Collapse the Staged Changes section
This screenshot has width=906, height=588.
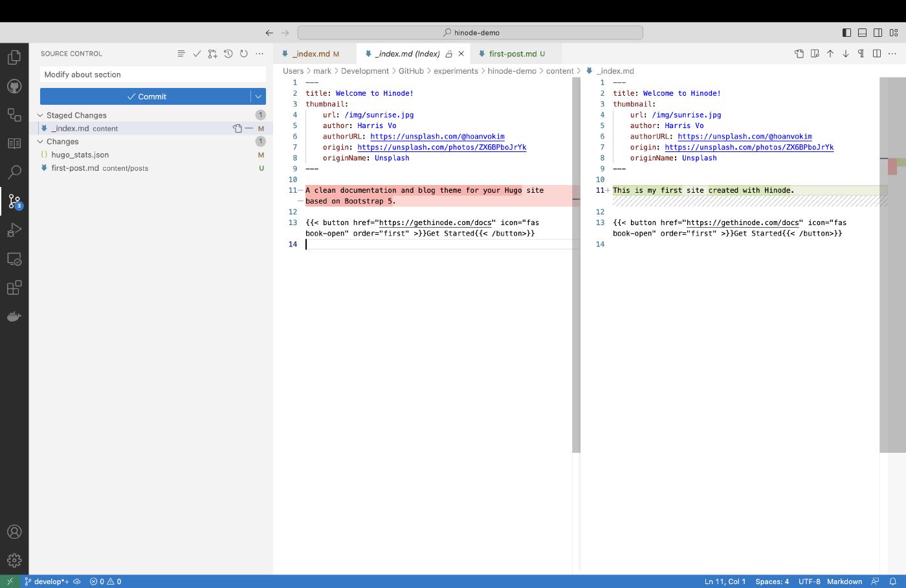pyautogui.click(x=40, y=115)
